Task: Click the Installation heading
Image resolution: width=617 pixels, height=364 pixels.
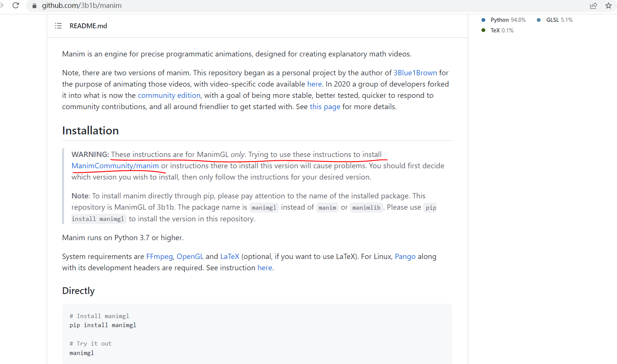Action: pyautogui.click(x=90, y=131)
